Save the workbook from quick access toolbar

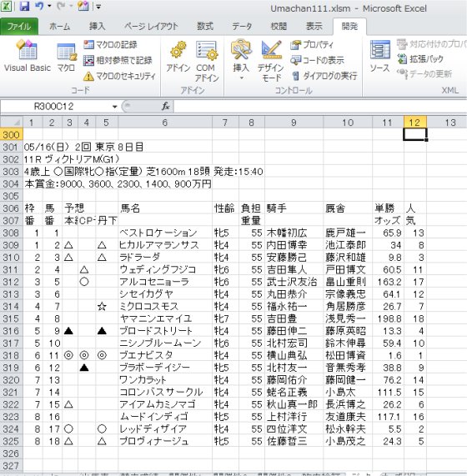(x=24, y=6)
